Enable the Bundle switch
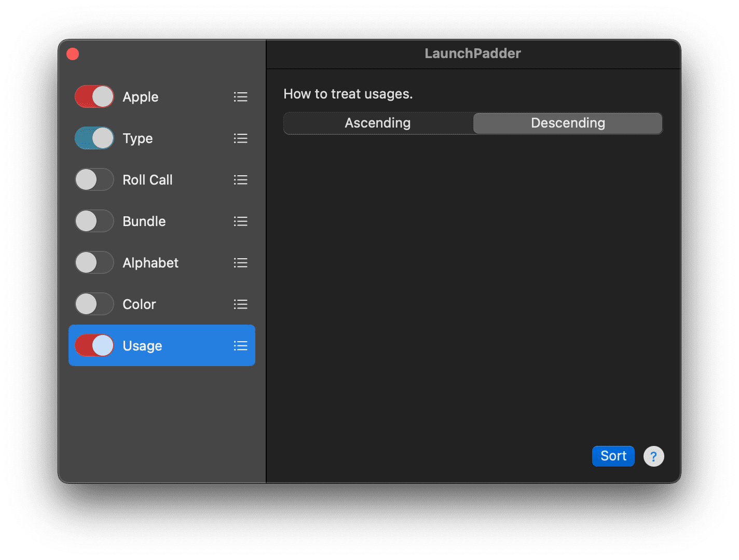This screenshot has height=560, width=739. click(94, 221)
